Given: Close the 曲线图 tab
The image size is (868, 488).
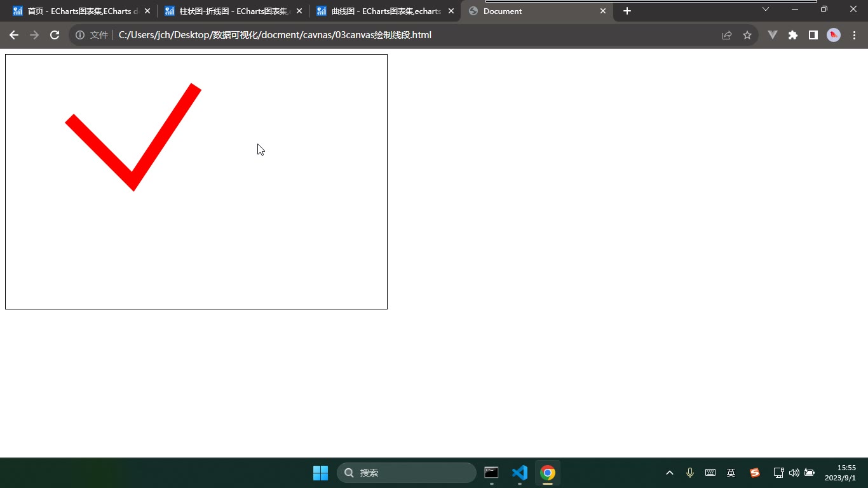Looking at the screenshot, I should [x=451, y=11].
